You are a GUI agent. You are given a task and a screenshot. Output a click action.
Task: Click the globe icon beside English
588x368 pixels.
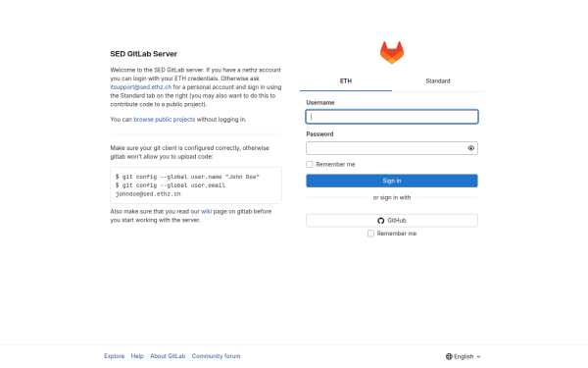(x=449, y=356)
